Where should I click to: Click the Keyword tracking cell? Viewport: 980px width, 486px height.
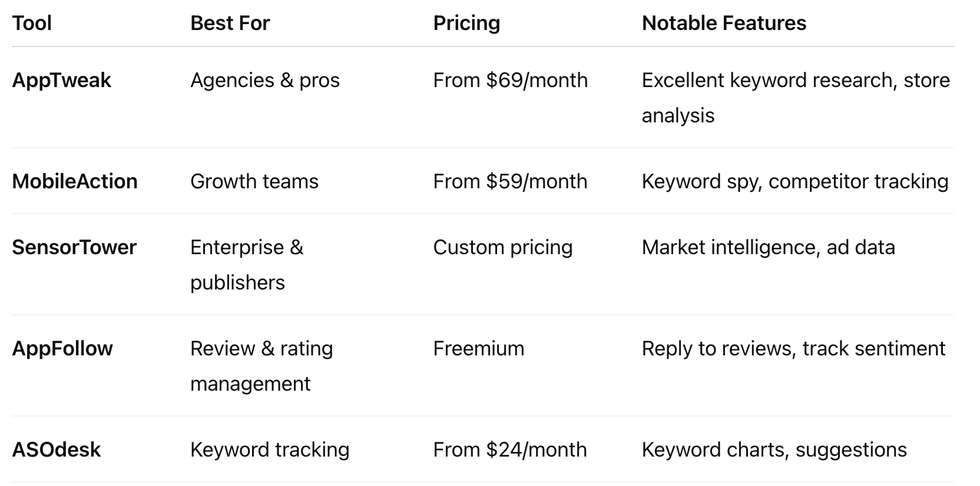(x=270, y=450)
